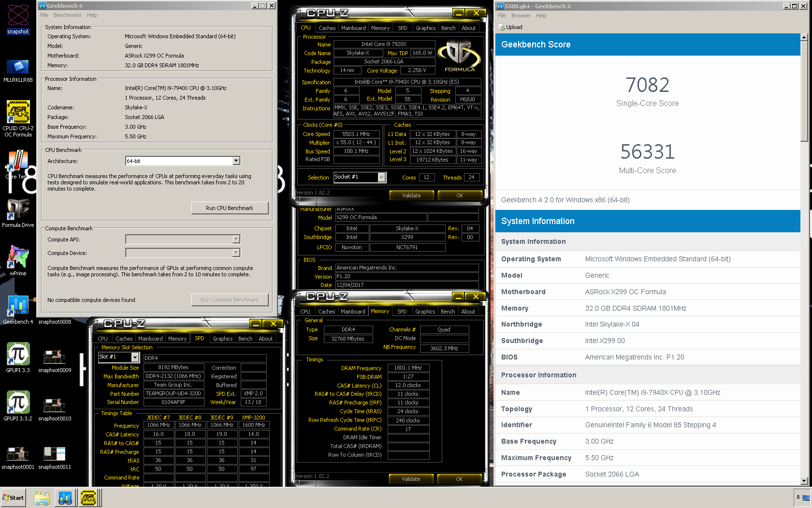Expand the Compute Device dropdown
812x508 pixels.
click(236, 253)
